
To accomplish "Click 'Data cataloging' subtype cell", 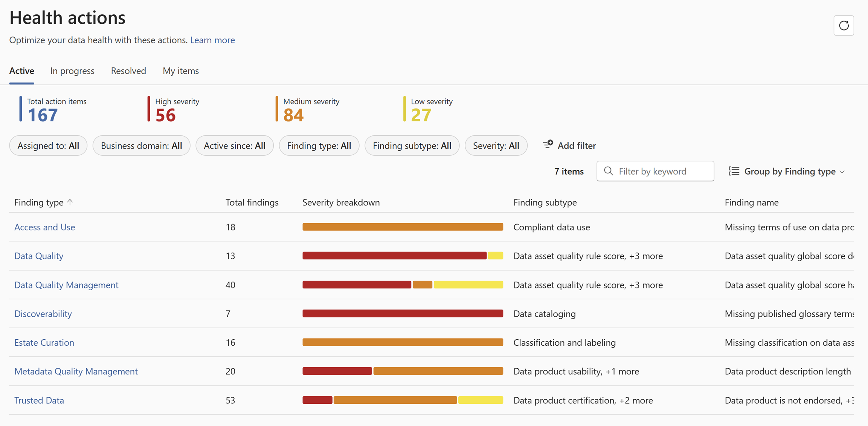I will tap(545, 314).
